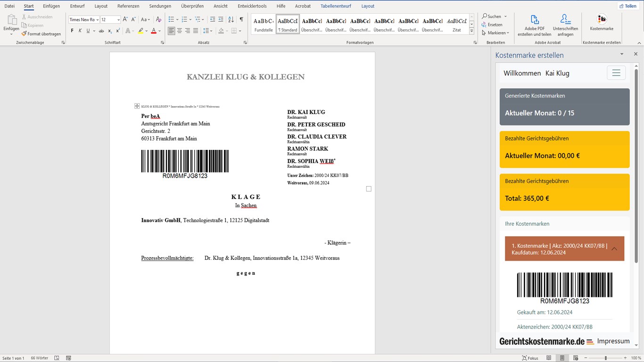Switch to the Entwurf tab
The width and height of the screenshot is (644, 362).
coord(77,6)
